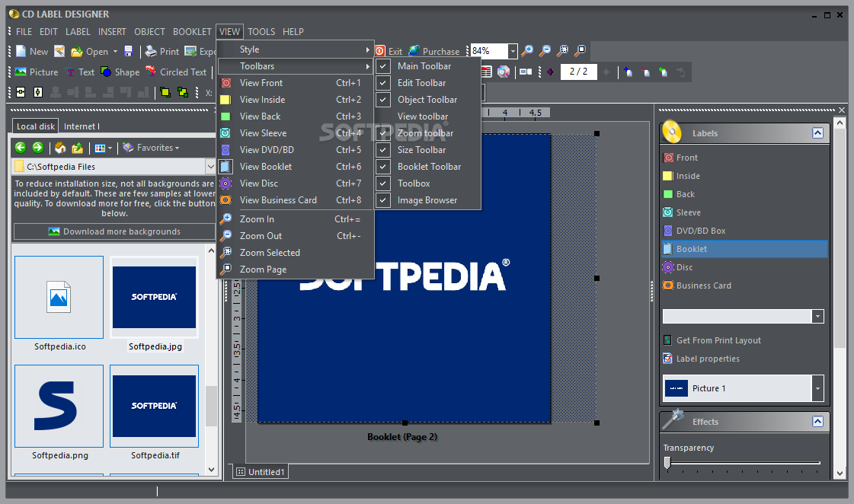The image size is (854, 504).
Task: Toggle the Edit Toolbar checkbox
Action: [383, 83]
